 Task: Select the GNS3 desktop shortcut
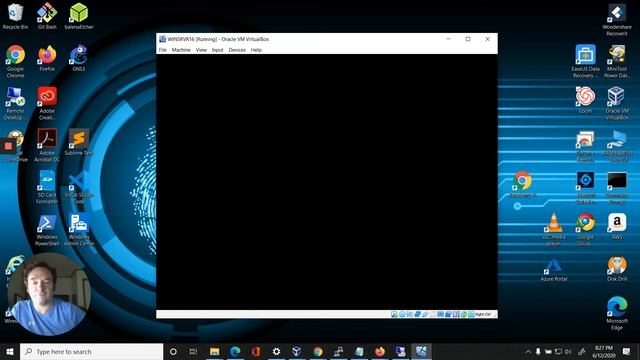79,58
